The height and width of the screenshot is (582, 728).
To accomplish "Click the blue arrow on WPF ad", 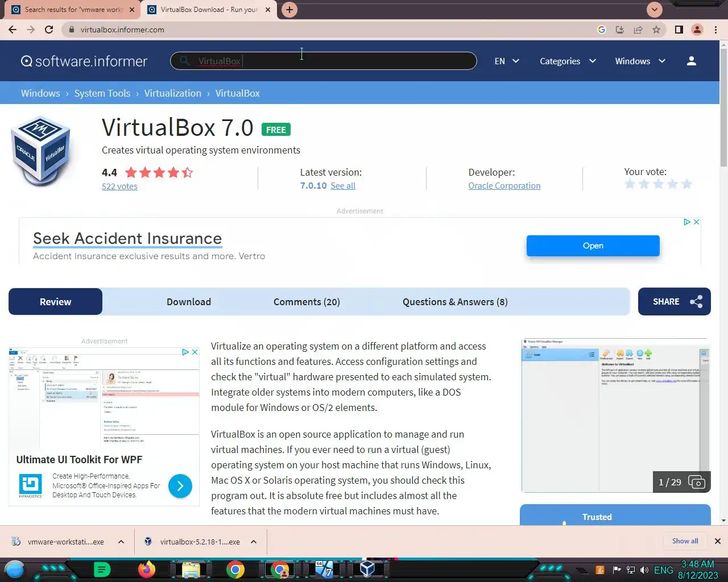I will click(x=180, y=486).
